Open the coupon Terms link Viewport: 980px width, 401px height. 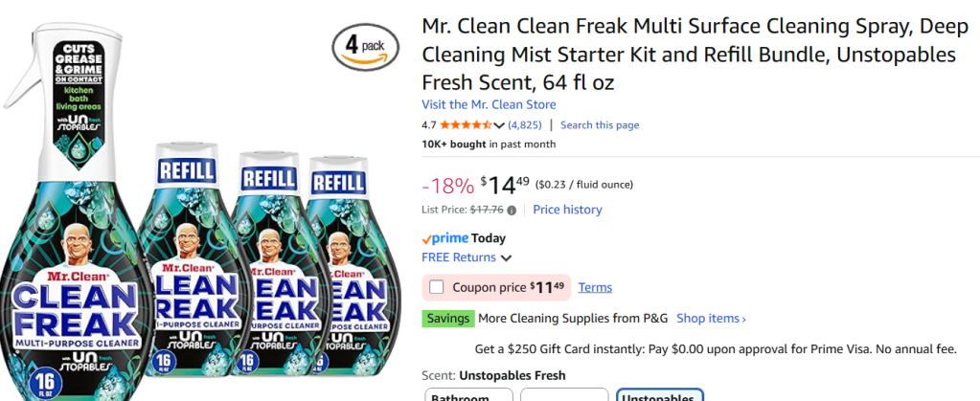pyautogui.click(x=595, y=287)
